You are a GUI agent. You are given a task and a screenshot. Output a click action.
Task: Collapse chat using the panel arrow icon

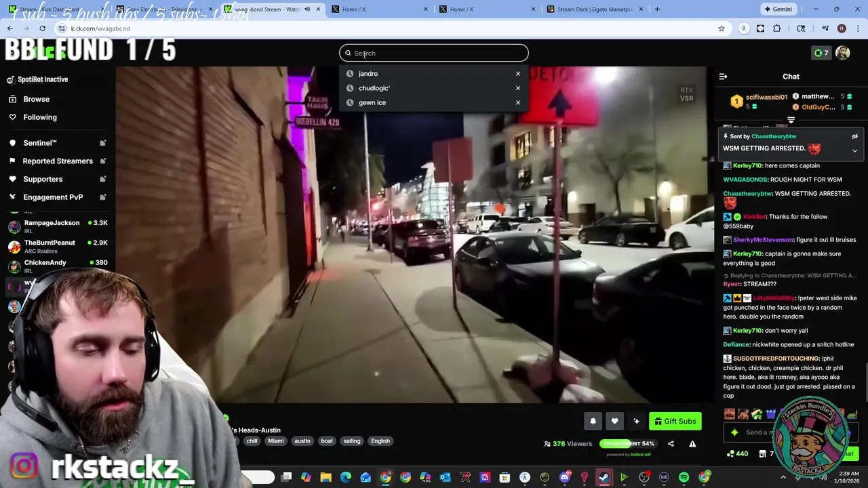pyautogui.click(x=723, y=77)
